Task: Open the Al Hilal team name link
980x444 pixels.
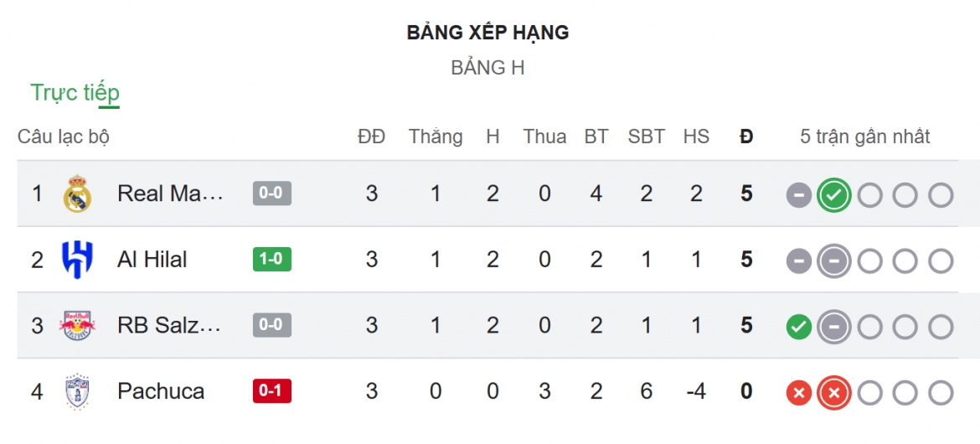Action: coord(152,260)
